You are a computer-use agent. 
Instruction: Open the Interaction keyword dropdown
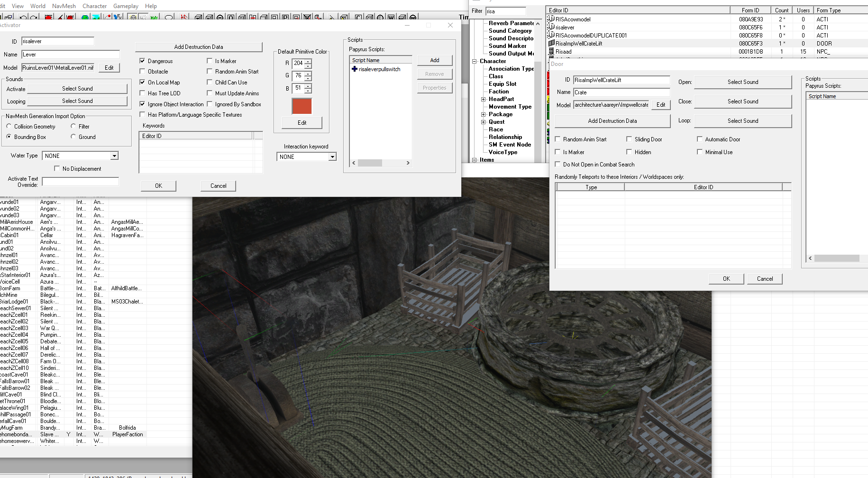(332, 156)
